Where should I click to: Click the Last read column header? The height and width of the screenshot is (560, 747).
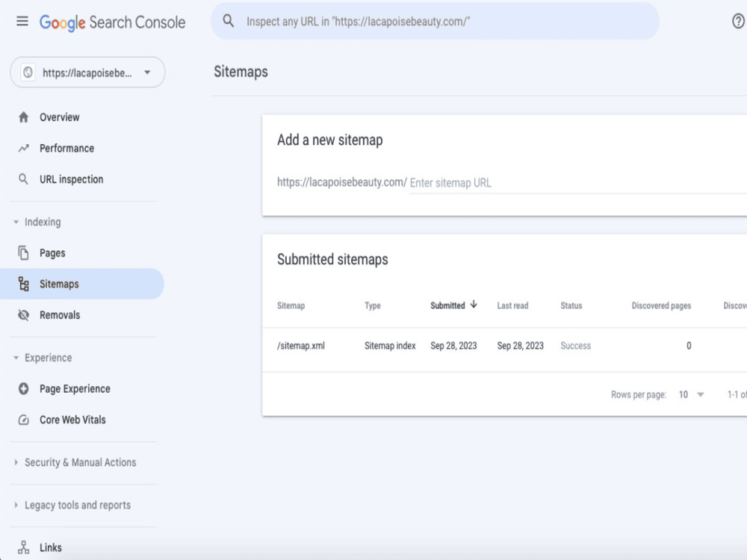tap(512, 305)
